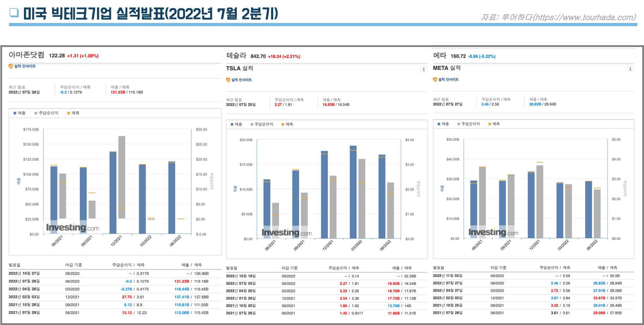Toggle 예측 legend in Amazon chart
The height and width of the screenshot is (325, 644).
pos(73,113)
